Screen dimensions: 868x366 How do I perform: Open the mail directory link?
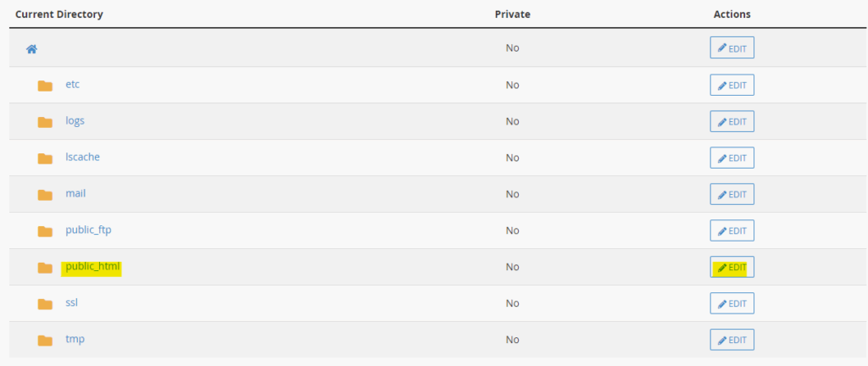pos(75,194)
